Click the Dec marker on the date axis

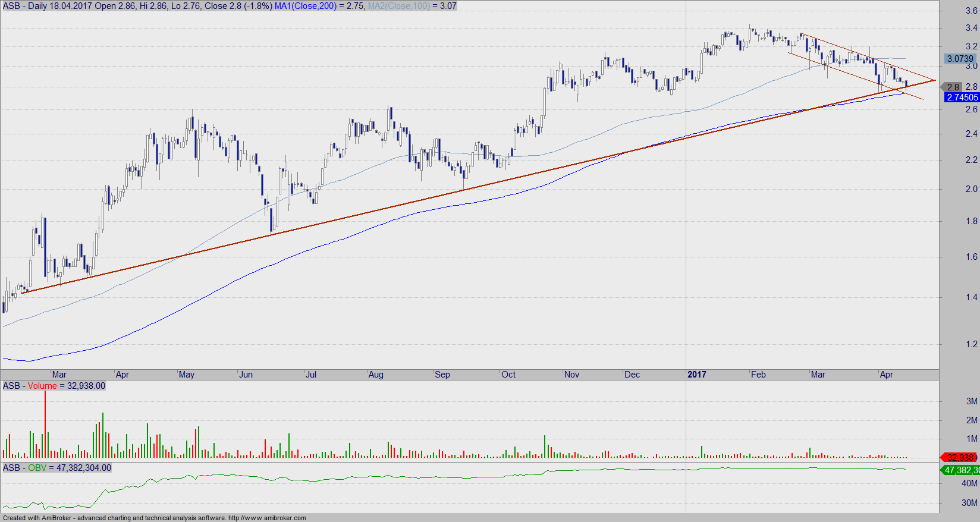(632, 375)
